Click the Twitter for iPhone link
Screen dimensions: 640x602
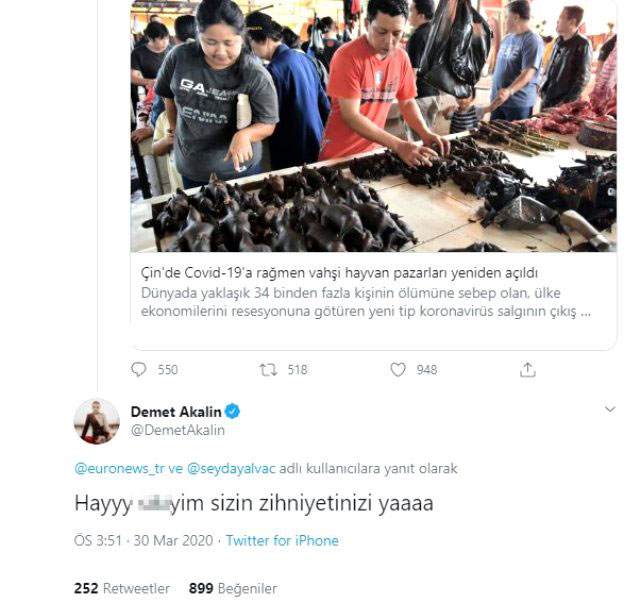tap(282, 541)
